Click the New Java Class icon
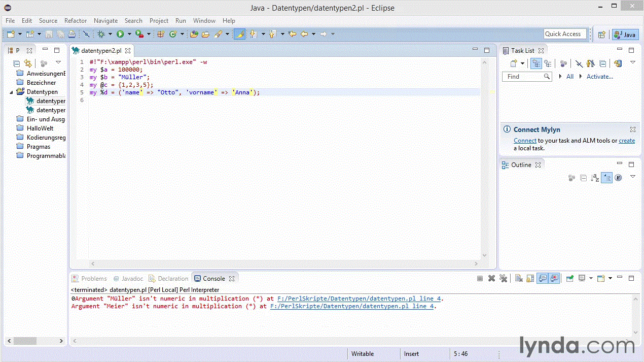 173,34
